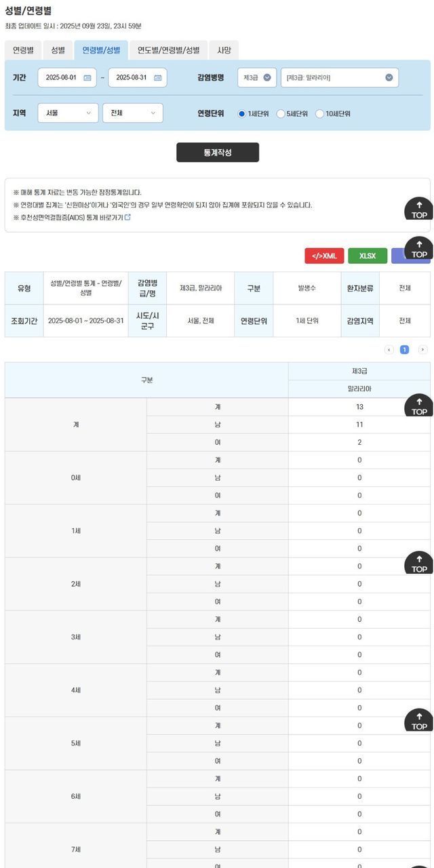The image size is (434, 868).
Task: Click the start date field 2025-08-01
Action: (61, 78)
